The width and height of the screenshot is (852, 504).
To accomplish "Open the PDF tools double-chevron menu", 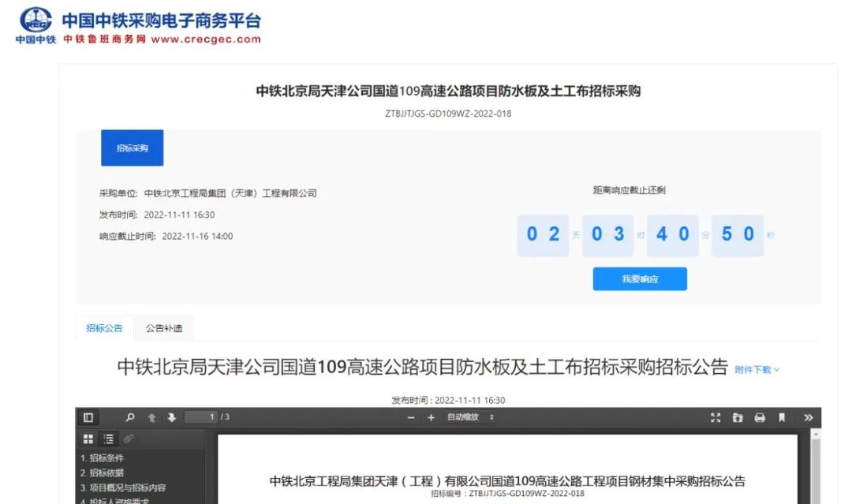I will 809,417.
